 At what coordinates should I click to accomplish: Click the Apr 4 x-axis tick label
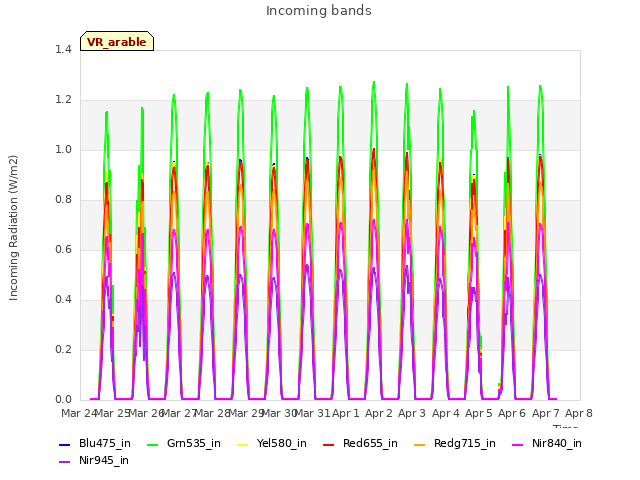click(x=446, y=413)
